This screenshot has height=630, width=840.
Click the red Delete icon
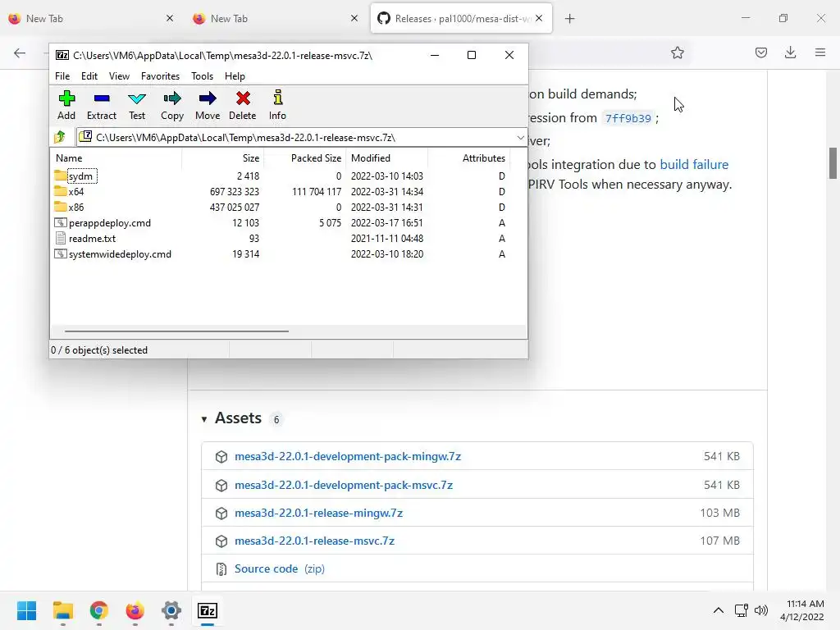pos(243,98)
